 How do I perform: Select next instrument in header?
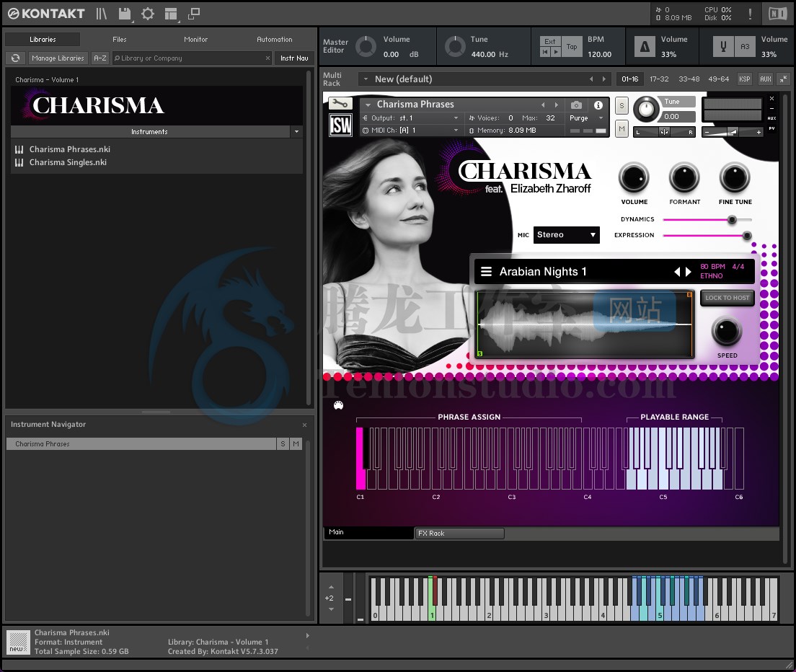(x=557, y=105)
